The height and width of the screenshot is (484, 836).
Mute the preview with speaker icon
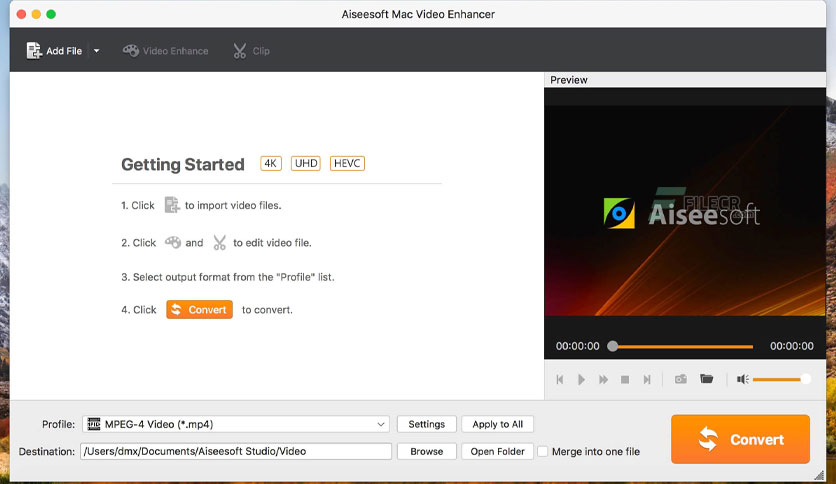[743, 379]
